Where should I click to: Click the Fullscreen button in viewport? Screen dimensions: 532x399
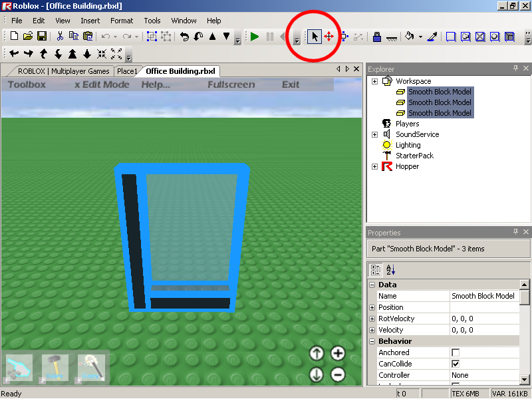coord(231,84)
